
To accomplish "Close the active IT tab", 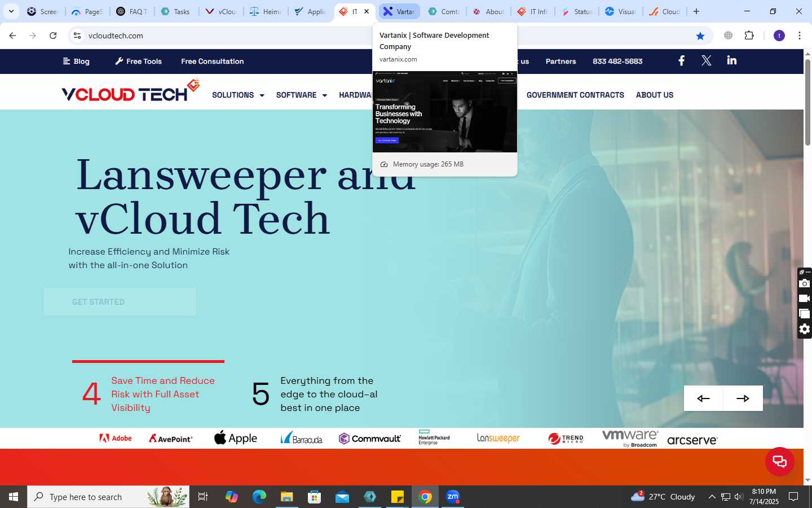I will [x=367, y=11].
